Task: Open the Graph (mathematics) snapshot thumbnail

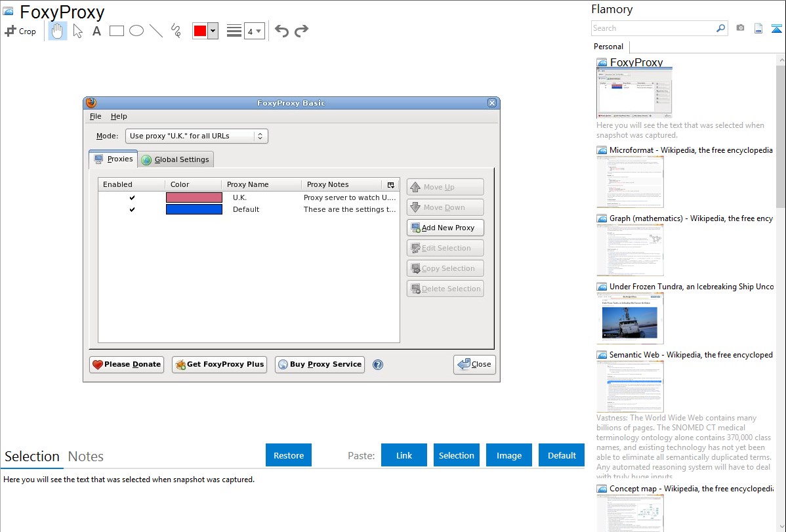Action: (x=630, y=250)
